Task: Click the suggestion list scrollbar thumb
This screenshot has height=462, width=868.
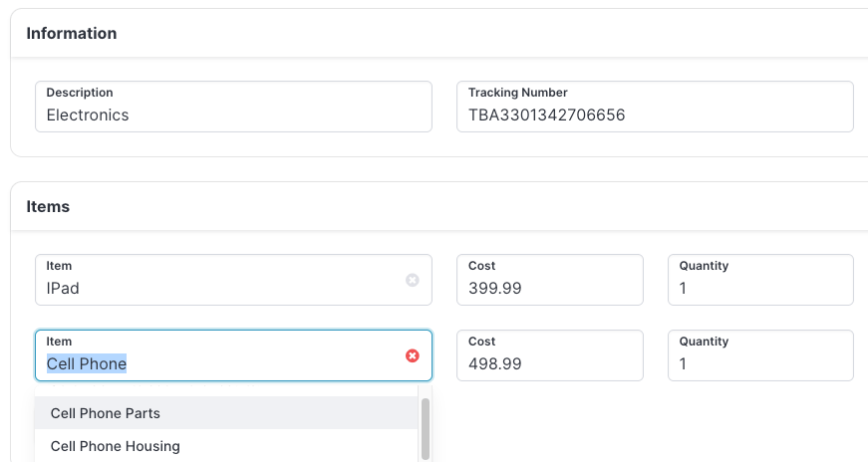Action: click(x=426, y=429)
